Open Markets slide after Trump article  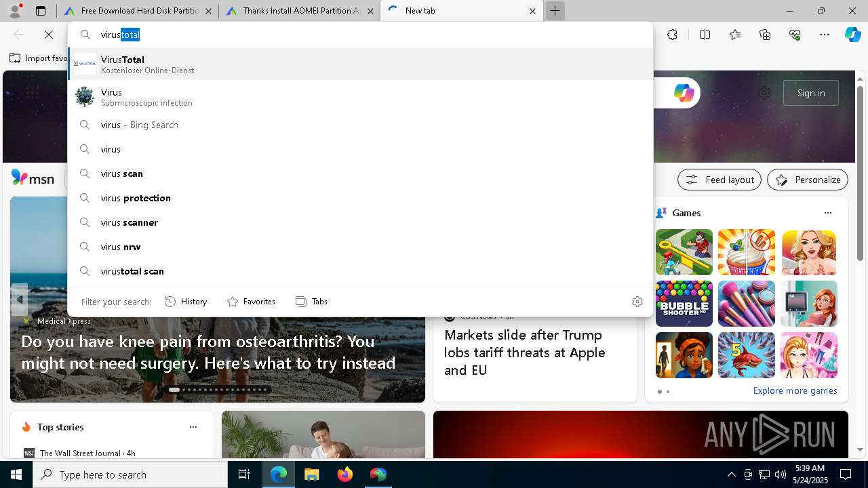pos(525,352)
